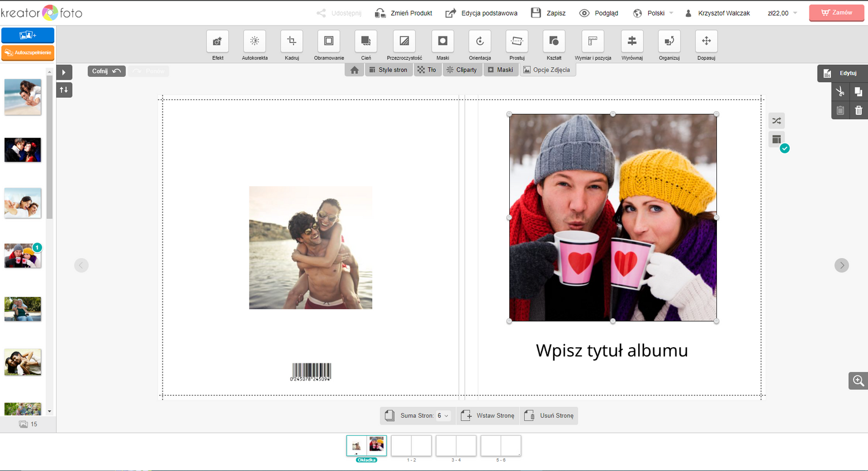868x471 pixels.
Task: Open the Edytuj panel tab
Action: pyautogui.click(x=843, y=73)
